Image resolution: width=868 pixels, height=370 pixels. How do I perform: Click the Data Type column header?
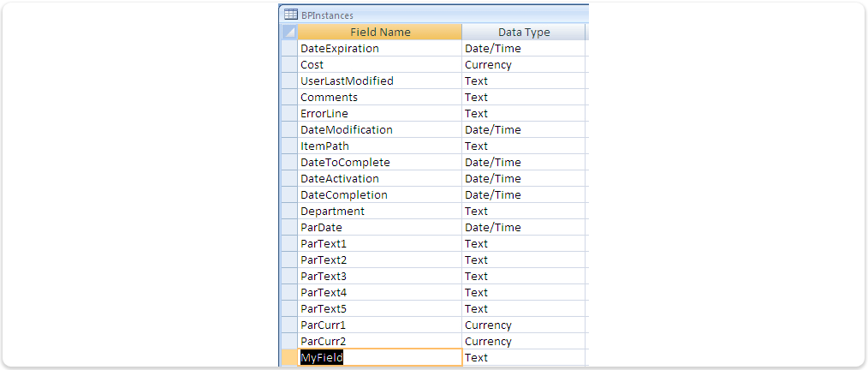click(524, 33)
